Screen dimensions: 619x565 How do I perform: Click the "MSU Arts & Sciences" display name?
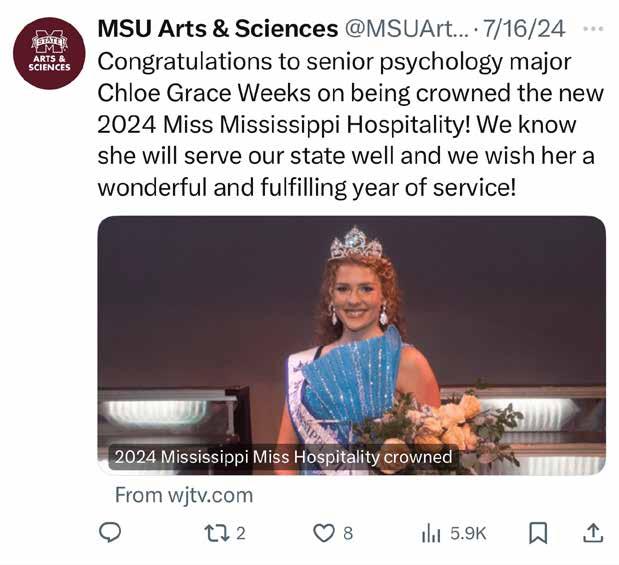217,29
